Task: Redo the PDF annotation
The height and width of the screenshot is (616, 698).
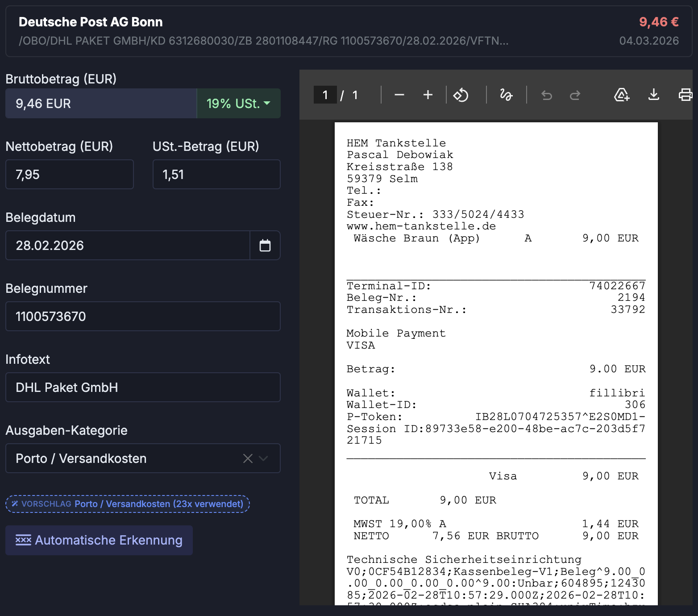Action: (x=575, y=95)
